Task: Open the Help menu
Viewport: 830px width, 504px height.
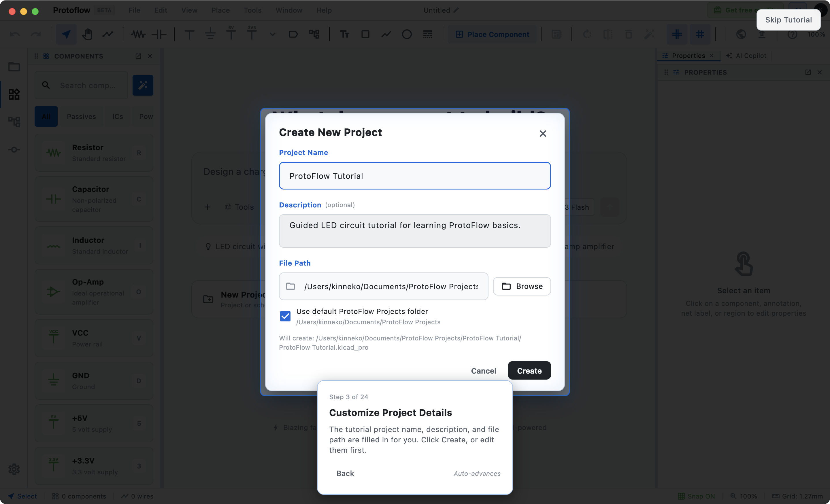Action: (324, 10)
